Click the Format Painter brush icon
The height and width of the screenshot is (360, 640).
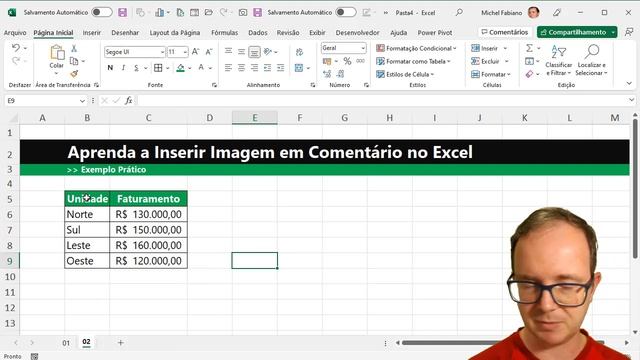tap(74, 73)
